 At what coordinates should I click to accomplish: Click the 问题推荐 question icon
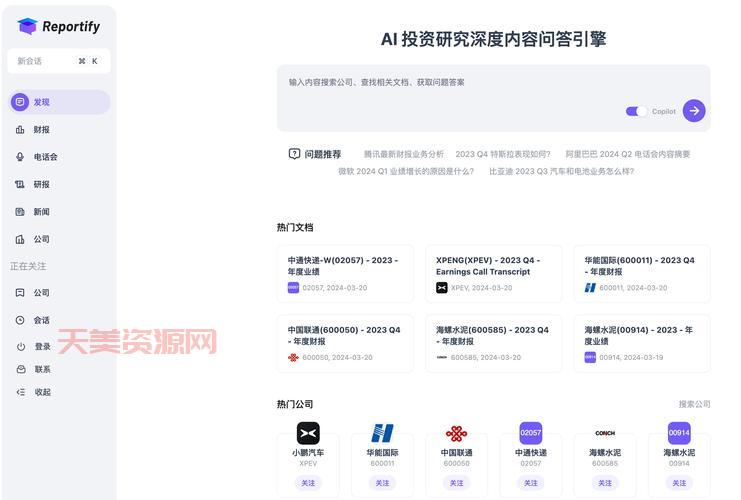(x=294, y=154)
